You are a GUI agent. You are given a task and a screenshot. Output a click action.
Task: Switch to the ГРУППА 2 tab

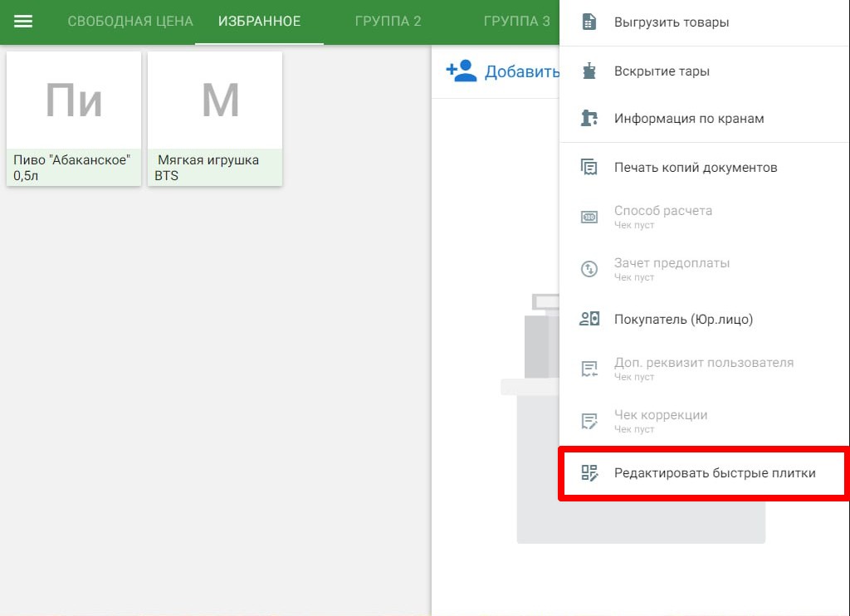coord(388,21)
